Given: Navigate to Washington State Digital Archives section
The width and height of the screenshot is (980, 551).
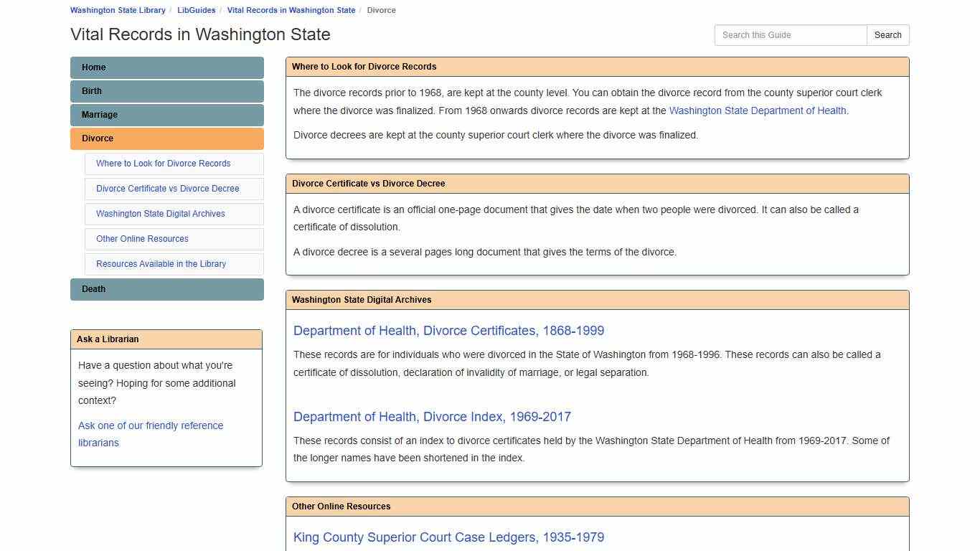Looking at the screenshot, I should coord(160,214).
